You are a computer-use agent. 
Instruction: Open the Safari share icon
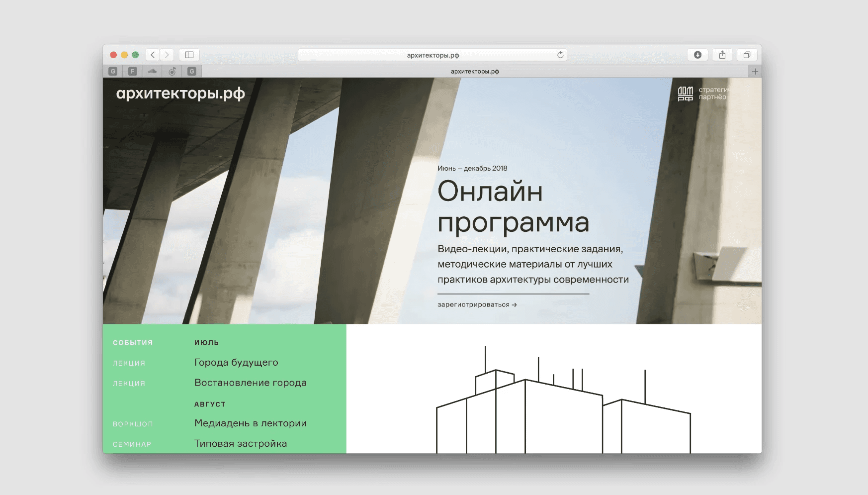pyautogui.click(x=722, y=55)
